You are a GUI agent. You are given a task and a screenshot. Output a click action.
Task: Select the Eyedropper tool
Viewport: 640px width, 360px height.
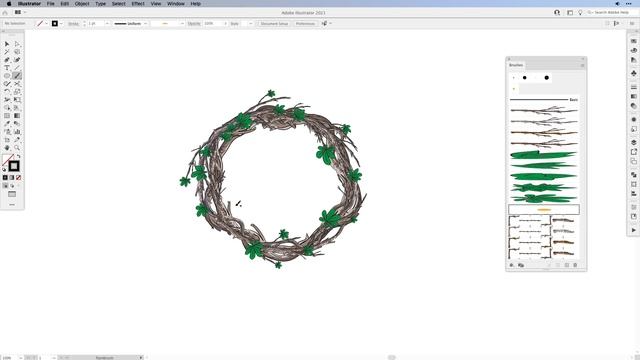(7, 124)
